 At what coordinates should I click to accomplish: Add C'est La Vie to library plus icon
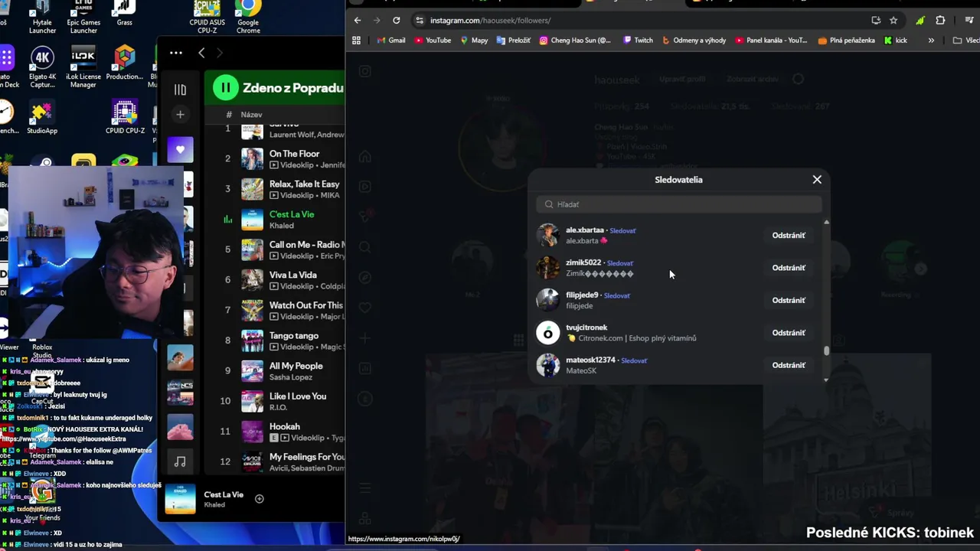(260, 499)
